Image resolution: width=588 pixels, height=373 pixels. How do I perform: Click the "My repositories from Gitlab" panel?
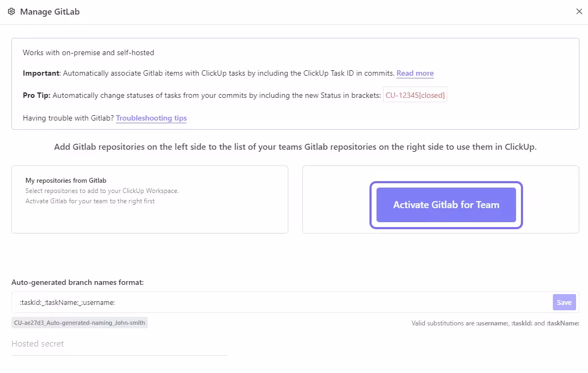click(x=150, y=199)
